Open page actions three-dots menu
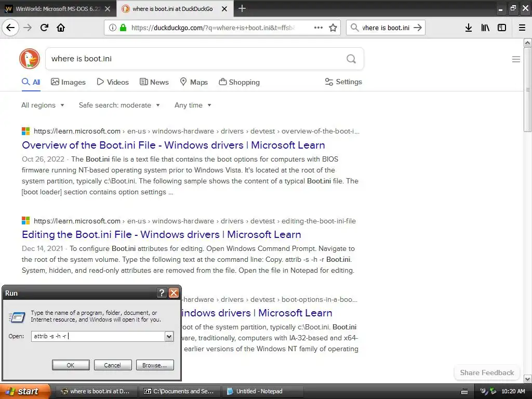 [318, 28]
